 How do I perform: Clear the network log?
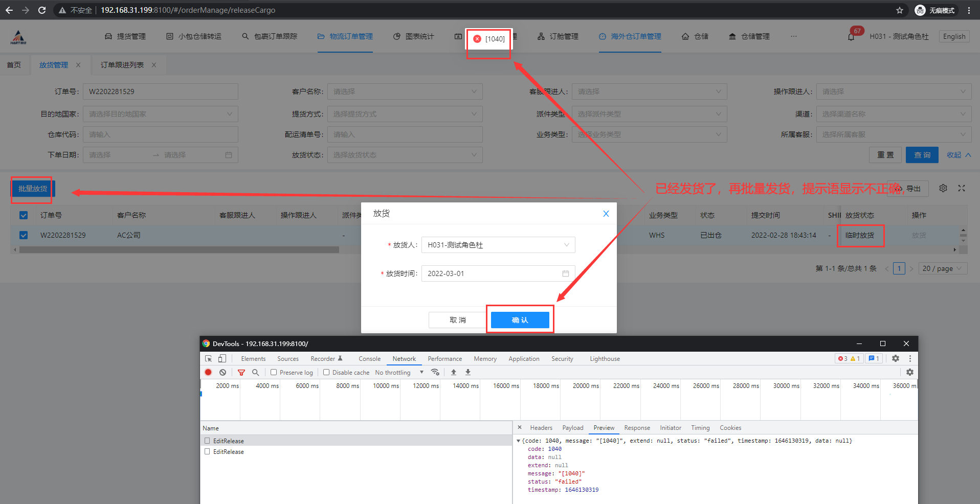click(222, 372)
